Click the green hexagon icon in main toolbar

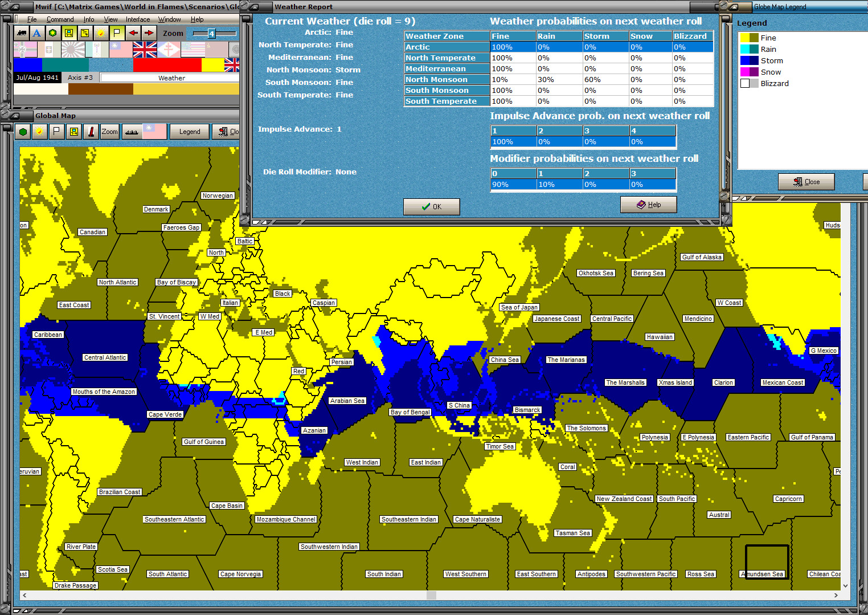(x=53, y=33)
